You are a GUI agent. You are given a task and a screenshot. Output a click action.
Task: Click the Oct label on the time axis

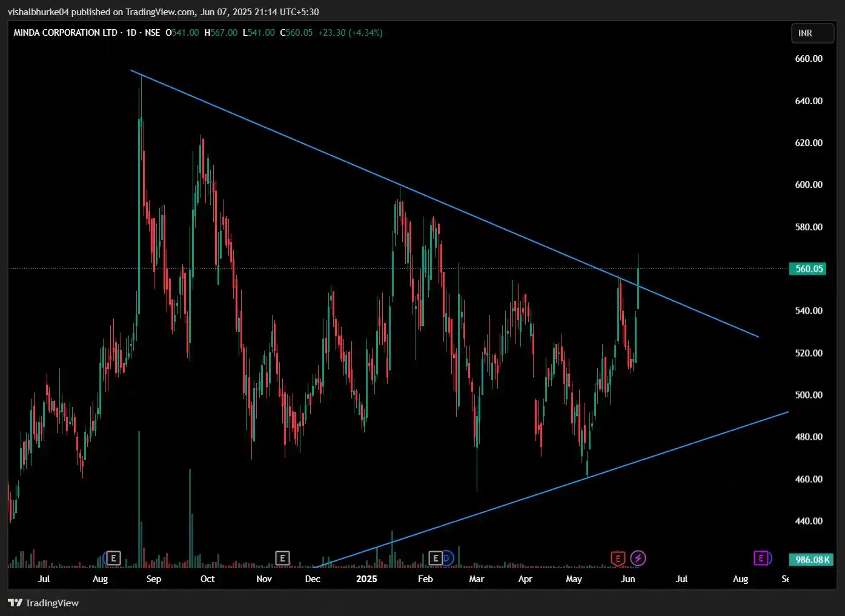point(207,579)
